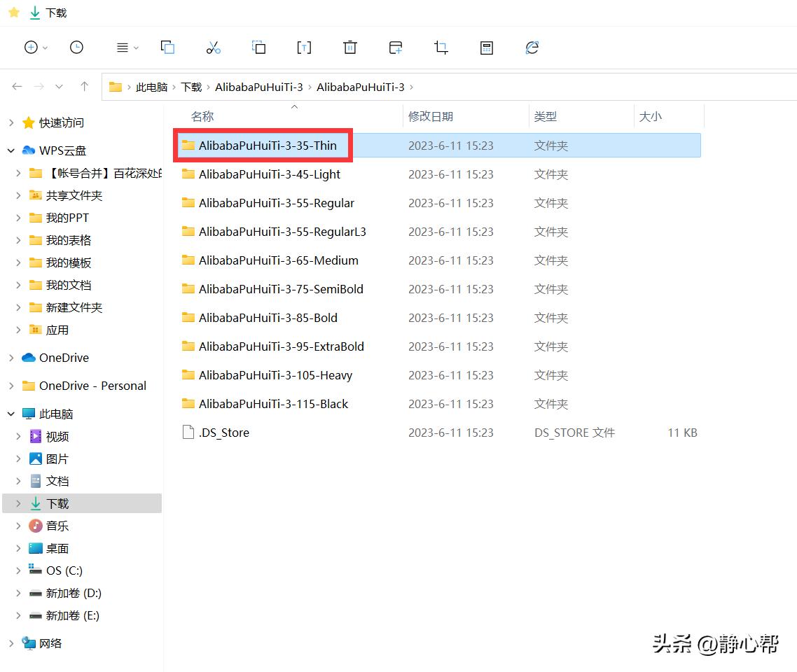This screenshot has width=797, height=672.
Task: Open dropdown chevron after last breadcrumb segment
Action: coord(411,87)
